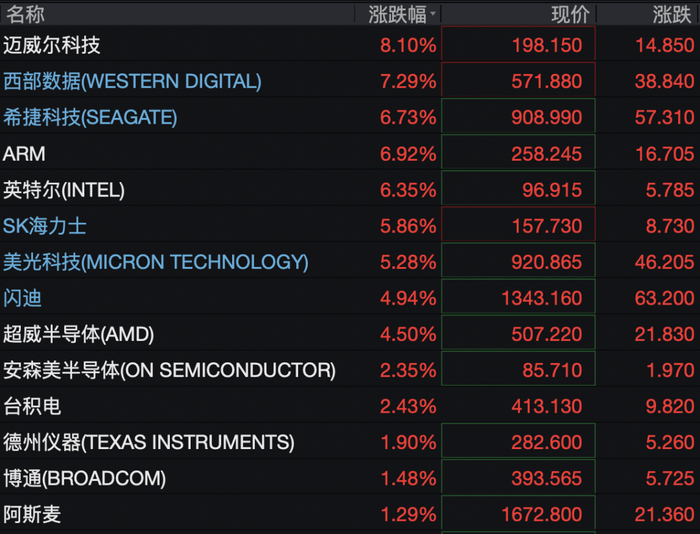Select 德州仪器(TEXAS INSTRUMENTS) row

[350, 442]
